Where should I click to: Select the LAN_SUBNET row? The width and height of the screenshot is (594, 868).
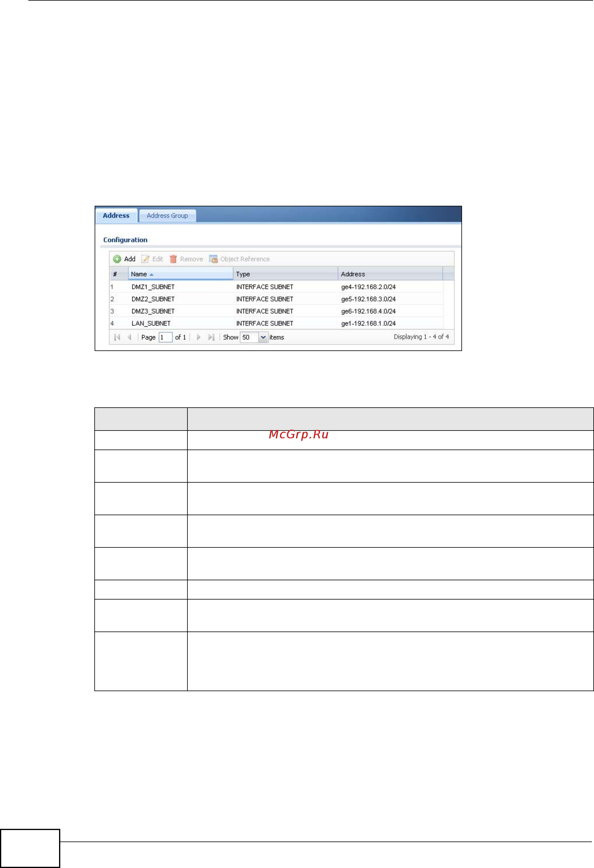276,323
